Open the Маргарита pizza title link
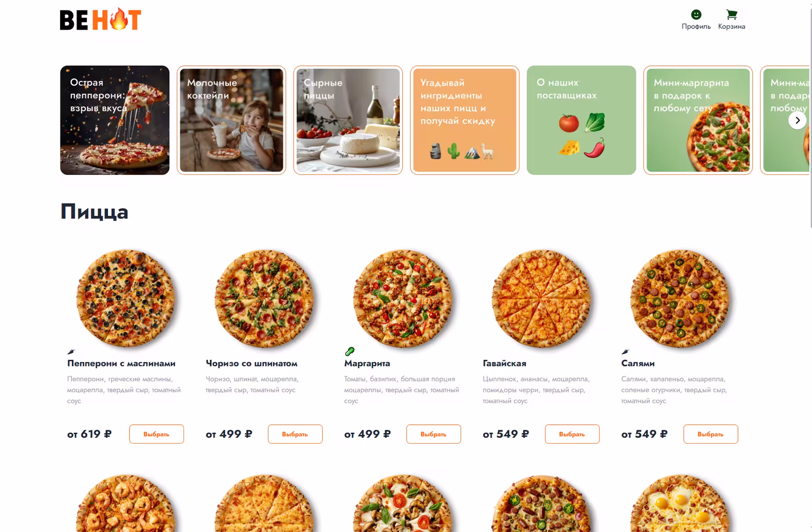Screen dimensions: 812x532 367,363
